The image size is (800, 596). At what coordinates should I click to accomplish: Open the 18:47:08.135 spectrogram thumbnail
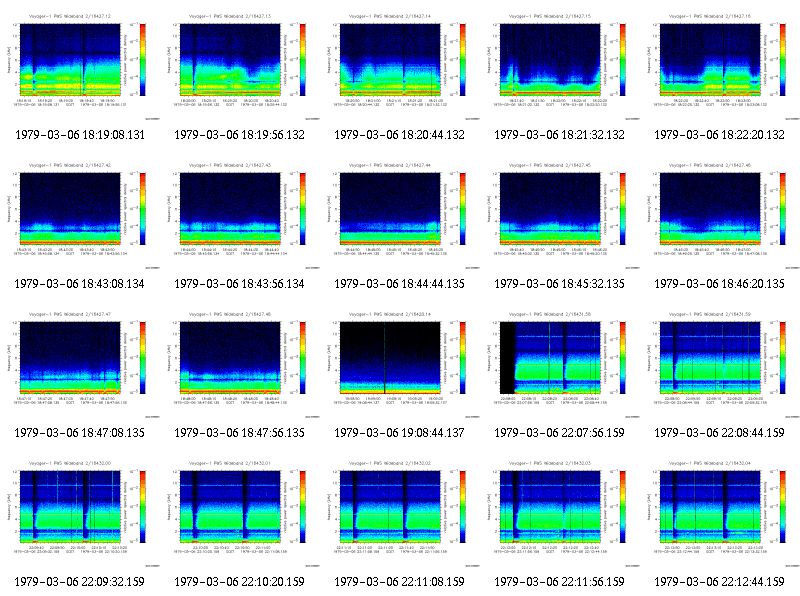(80, 365)
